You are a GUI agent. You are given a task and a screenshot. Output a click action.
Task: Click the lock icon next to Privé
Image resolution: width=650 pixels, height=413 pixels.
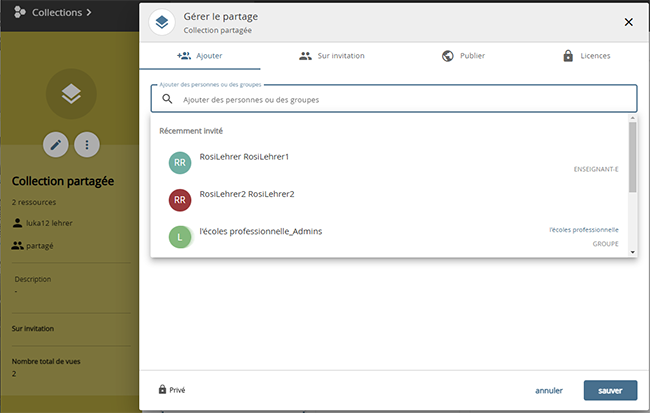click(162, 390)
